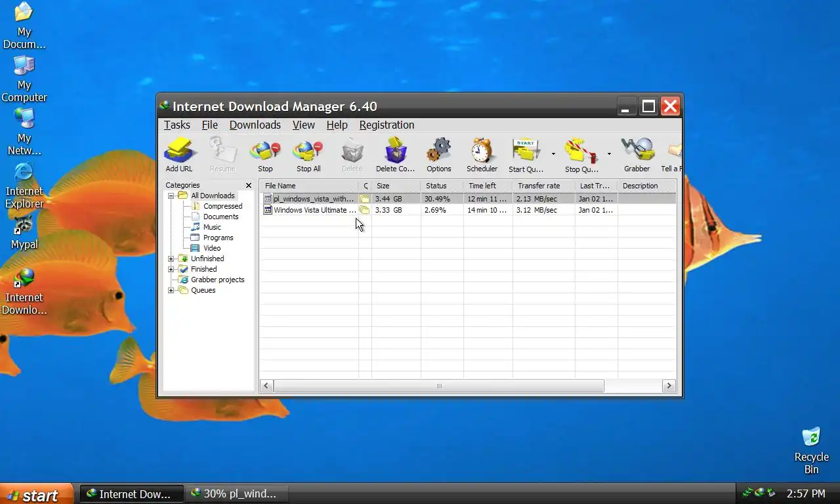Select the pl_windows_vista_with... download row

468,199
